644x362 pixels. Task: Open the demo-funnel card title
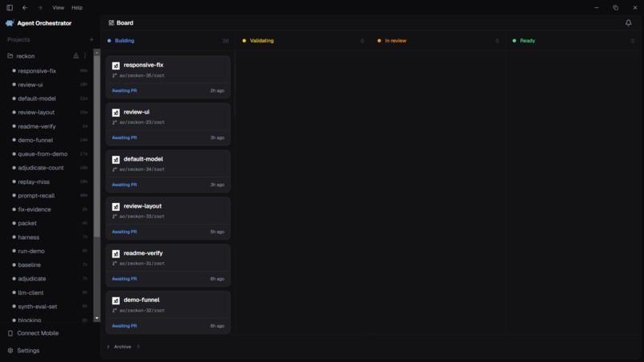141,300
